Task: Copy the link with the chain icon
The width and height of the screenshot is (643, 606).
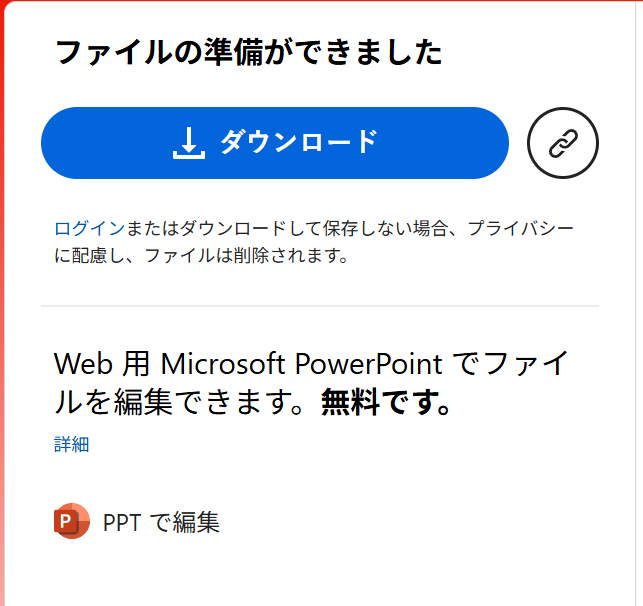Action: [x=562, y=143]
